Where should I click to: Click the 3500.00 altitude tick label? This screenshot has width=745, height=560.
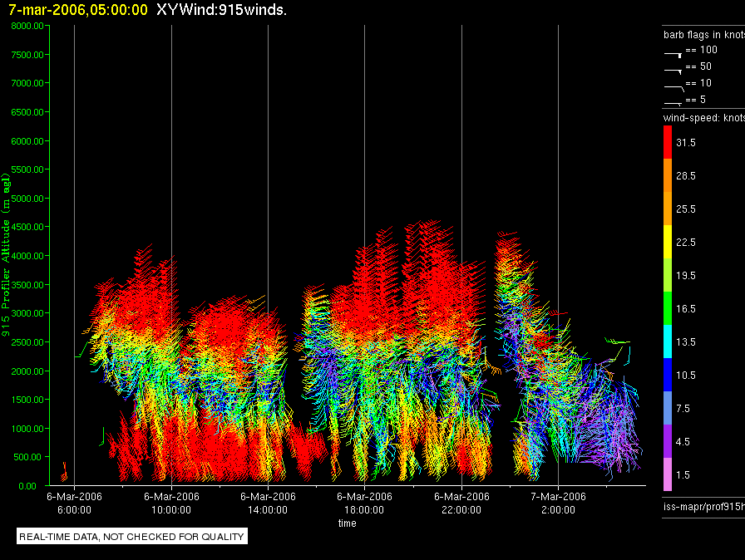pos(27,285)
